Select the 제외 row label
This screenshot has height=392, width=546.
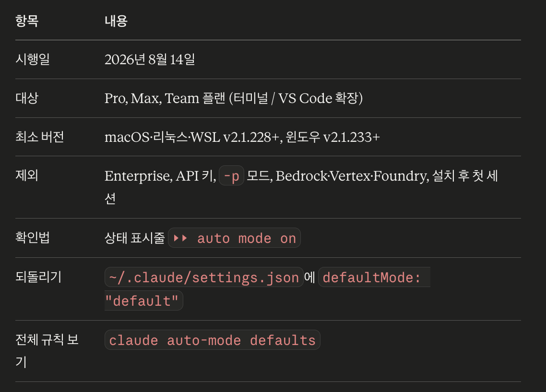[27, 175]
